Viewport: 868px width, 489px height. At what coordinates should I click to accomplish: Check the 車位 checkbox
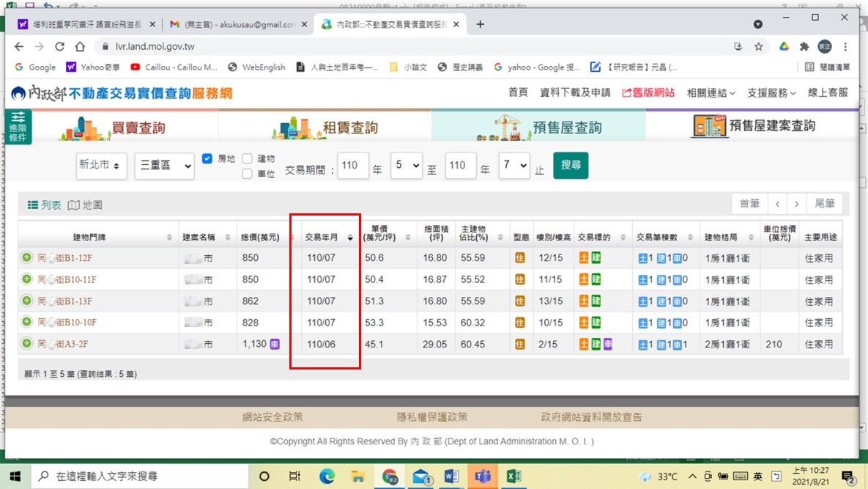point(248,174)
